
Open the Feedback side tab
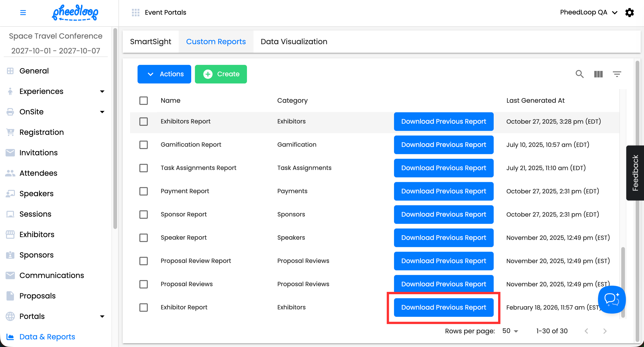pyautogui.click(x=635, y=173)
